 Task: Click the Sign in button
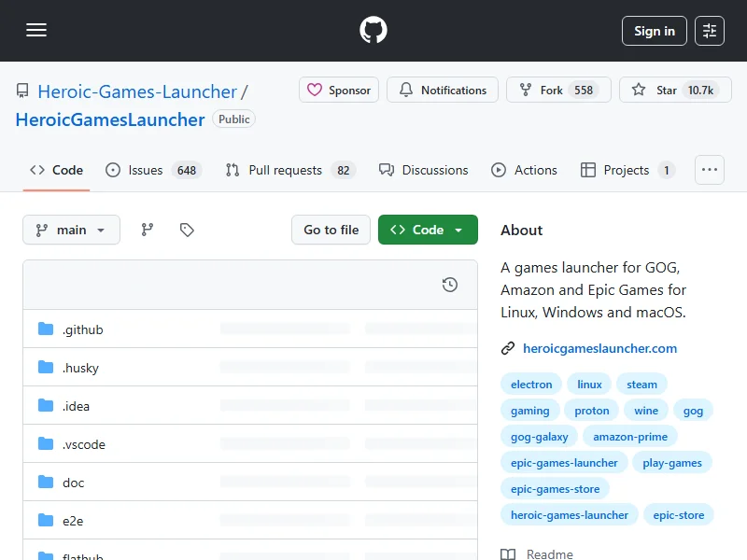pyautogui.click(x=654, y=31)
